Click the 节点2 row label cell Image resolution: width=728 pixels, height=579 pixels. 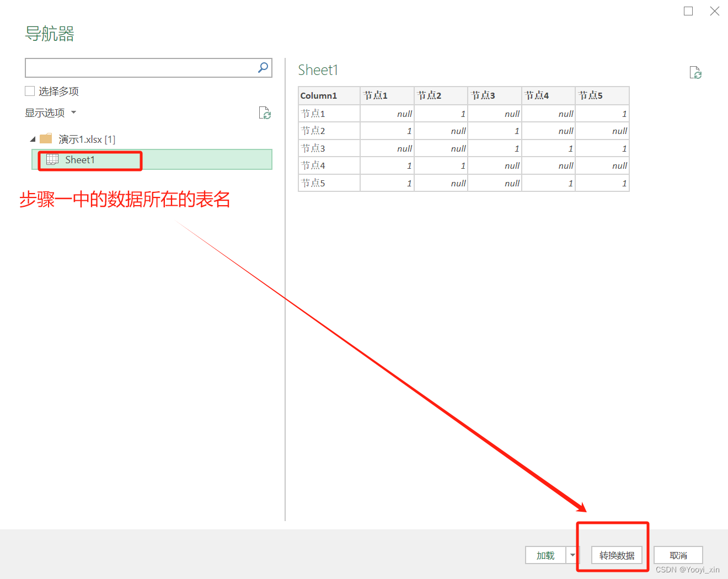pos(329,131)
